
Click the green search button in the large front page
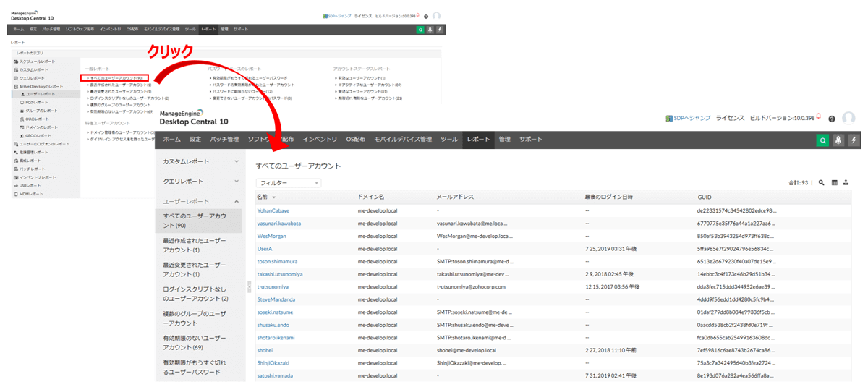click(822, 140)
